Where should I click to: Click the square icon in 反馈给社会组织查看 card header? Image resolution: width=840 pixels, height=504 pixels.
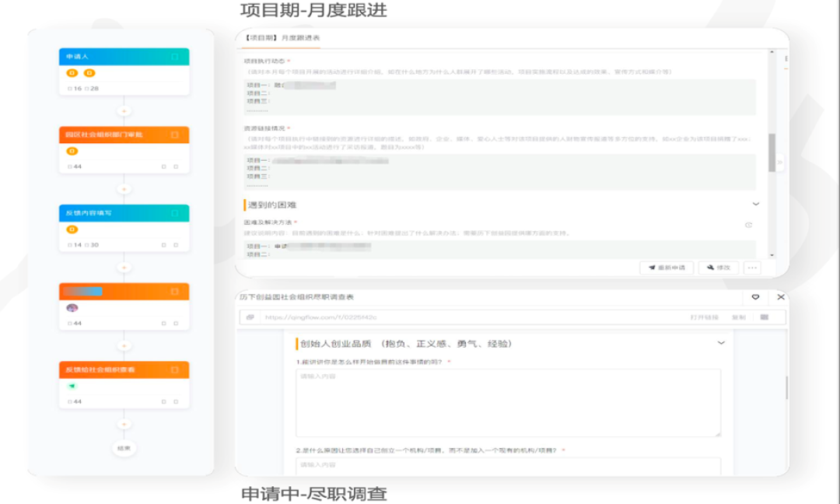coord(175,369)
